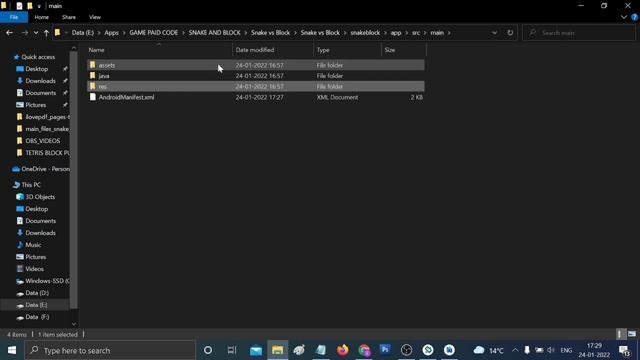
Task: Refresh the main folder view
Action: pos(510,33)
